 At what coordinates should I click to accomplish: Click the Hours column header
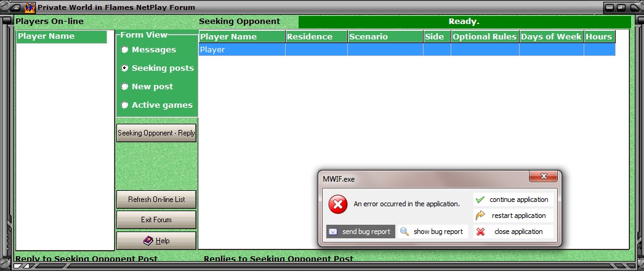click(x=600, y=36)
